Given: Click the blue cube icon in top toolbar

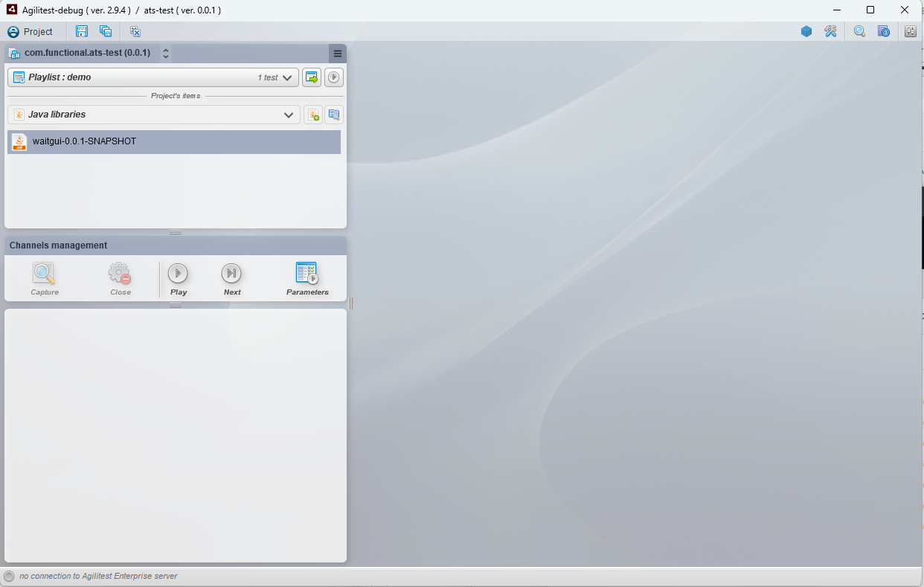Looking at the screenshot, I should pyautogui.click(x=806, y=31).
